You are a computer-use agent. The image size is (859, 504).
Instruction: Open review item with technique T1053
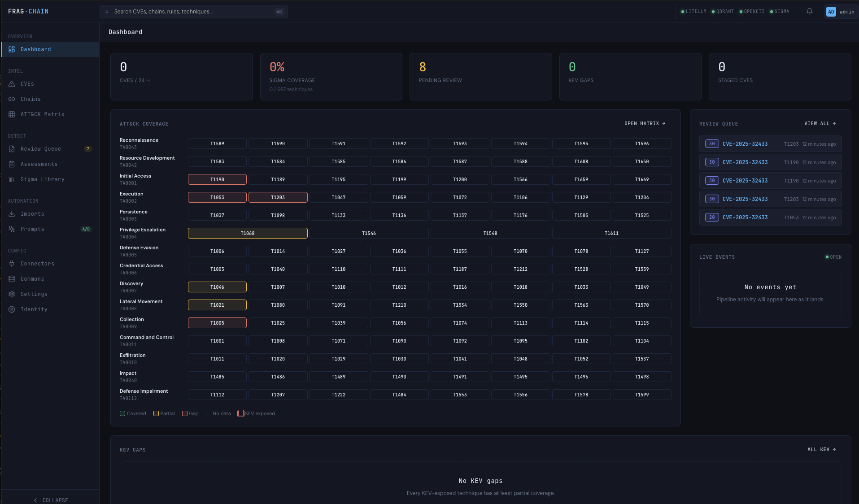770,217
